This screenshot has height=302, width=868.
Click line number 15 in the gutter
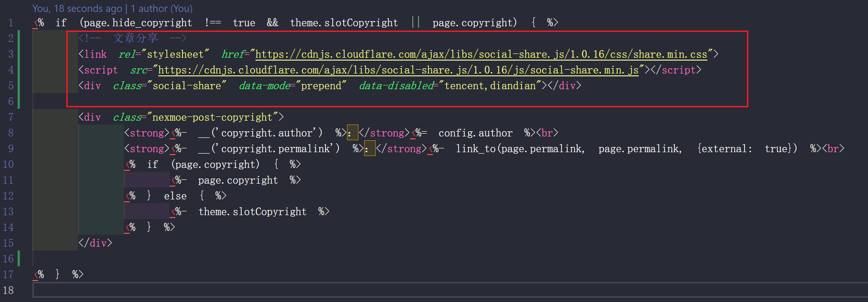(x=9, y=243)
